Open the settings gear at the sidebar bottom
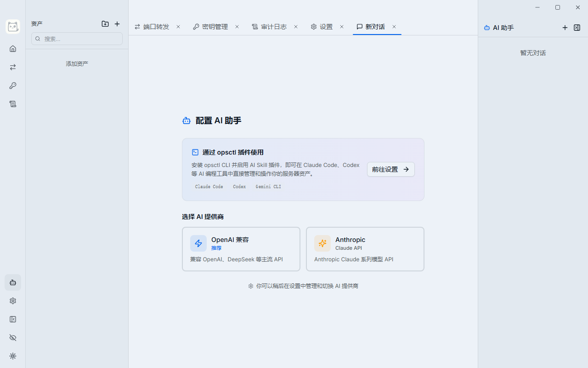 (13, 300)
